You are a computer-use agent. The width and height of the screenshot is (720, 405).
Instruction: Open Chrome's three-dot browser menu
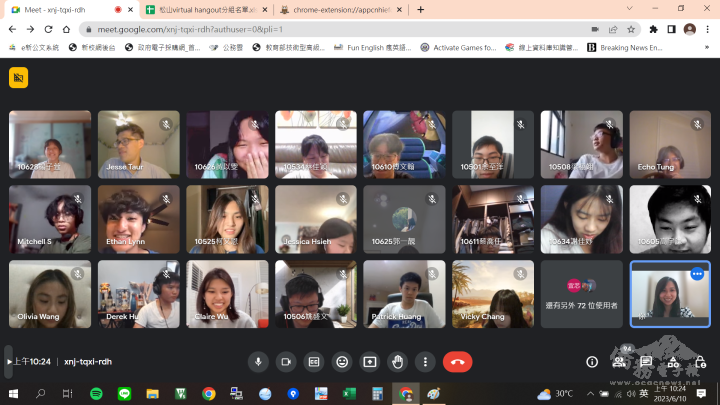tap(708, 29)
